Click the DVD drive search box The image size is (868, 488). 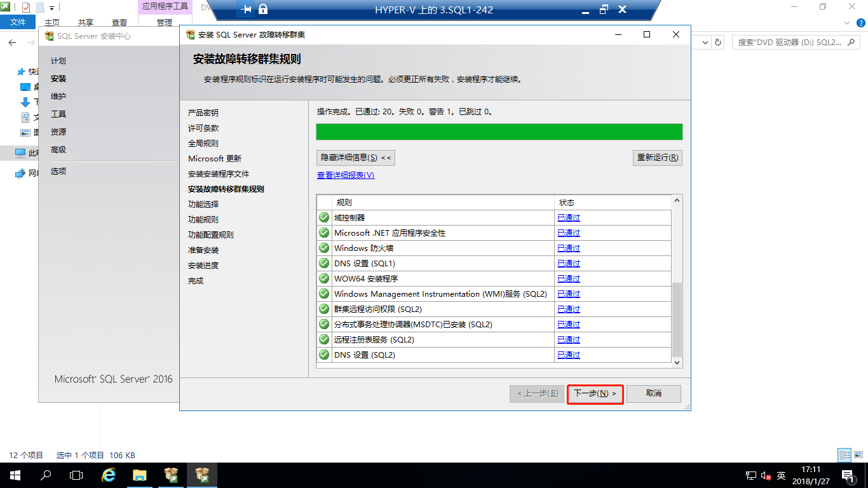tap(797, 43)
